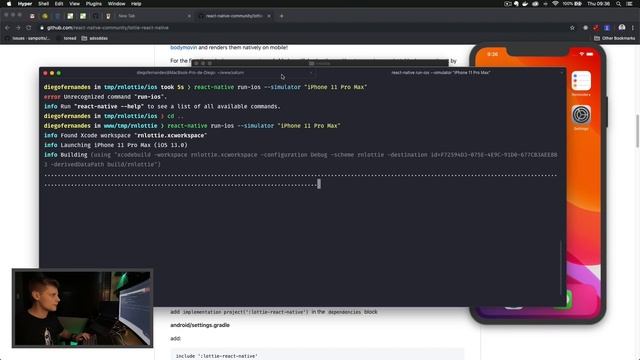Click 'Launching iPhone 11 Pro Max' line
This screenshot has height=360, width=640.
pos(116,145)
